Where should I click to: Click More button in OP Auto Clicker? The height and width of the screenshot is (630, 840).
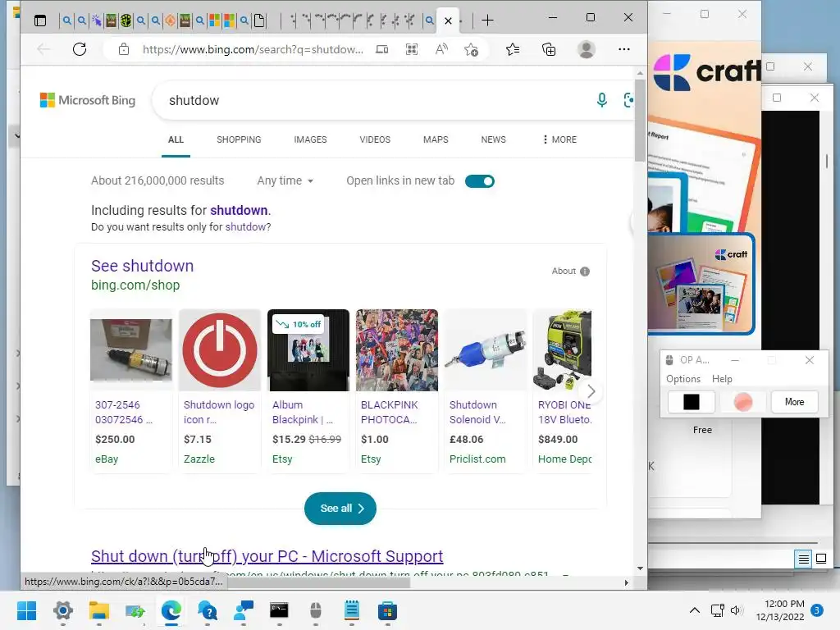[794, 402]
